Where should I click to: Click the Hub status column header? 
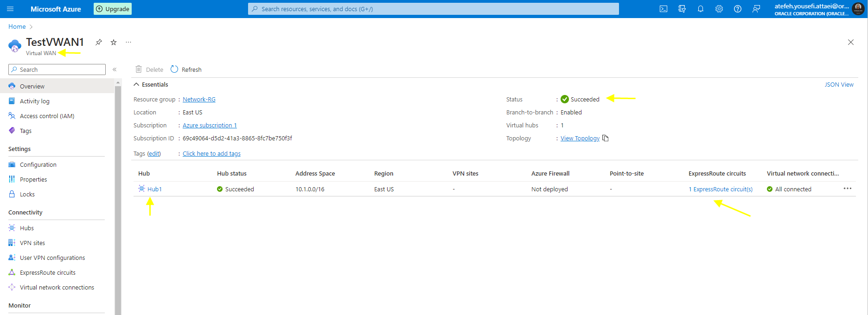coord(232,173)
